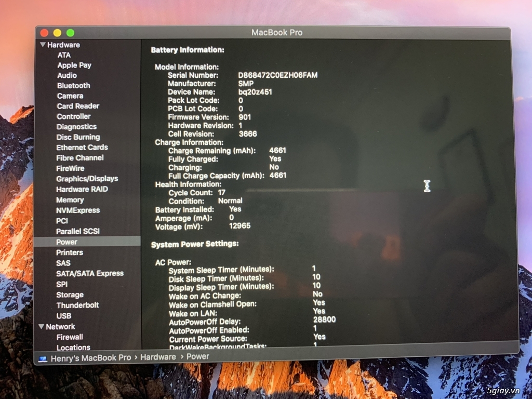The width and height of the screenshot is (532, 399).
Task: Select Bluetooth in the sidebar
Action: pyautogui.click(x=74, y=86)
